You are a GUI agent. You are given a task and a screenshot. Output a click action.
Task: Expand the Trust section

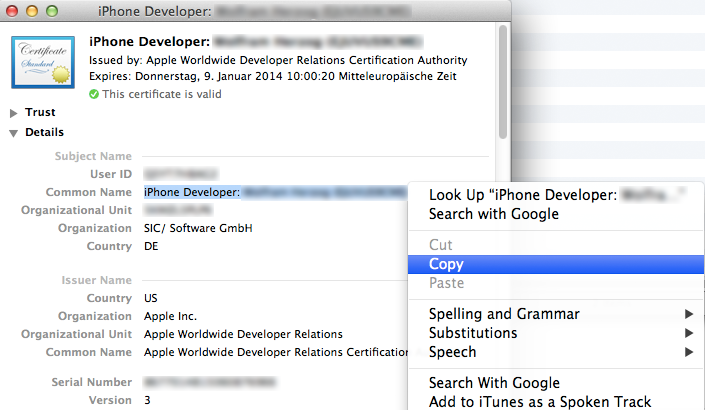pos(13,113)
